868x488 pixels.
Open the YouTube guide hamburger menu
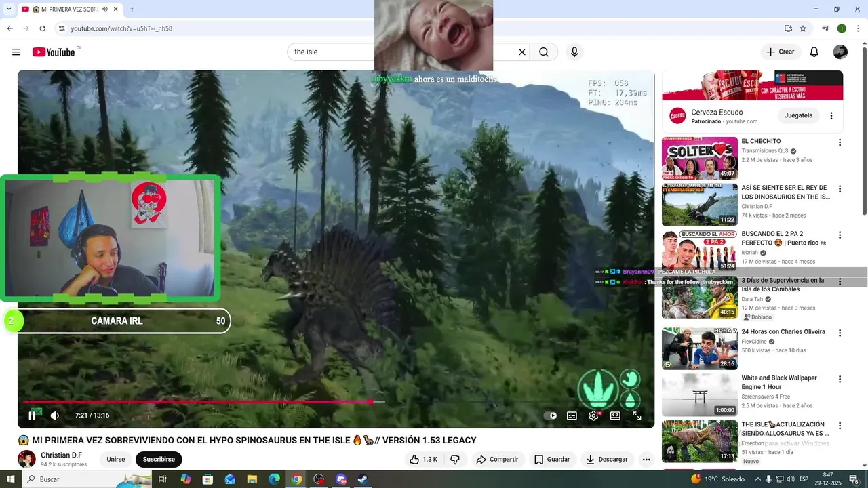point(16,52)
